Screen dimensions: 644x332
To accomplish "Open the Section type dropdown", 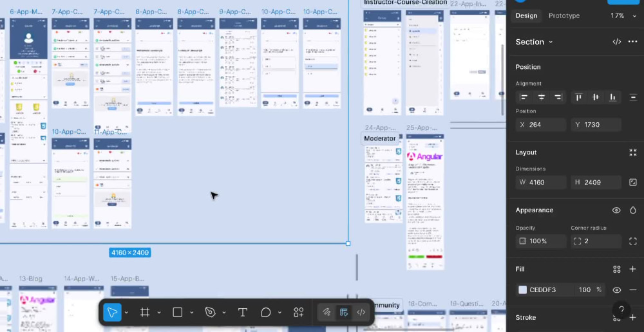I will pyautogui.click(x=534, y=42).
